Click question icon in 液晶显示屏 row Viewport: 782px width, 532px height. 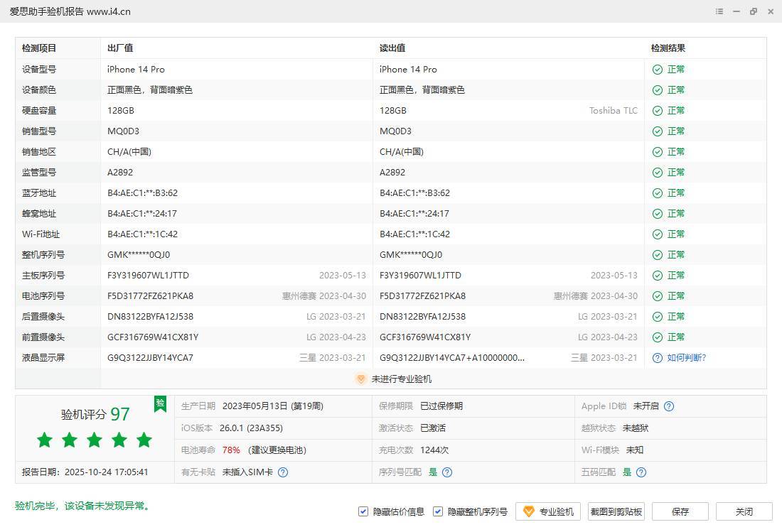tap(658, 358)
